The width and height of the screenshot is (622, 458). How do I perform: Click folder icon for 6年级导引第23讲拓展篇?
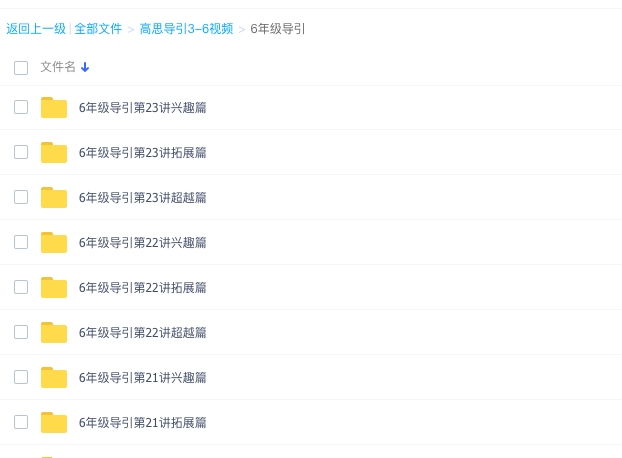pyautogui.click(x=54, y=152)
